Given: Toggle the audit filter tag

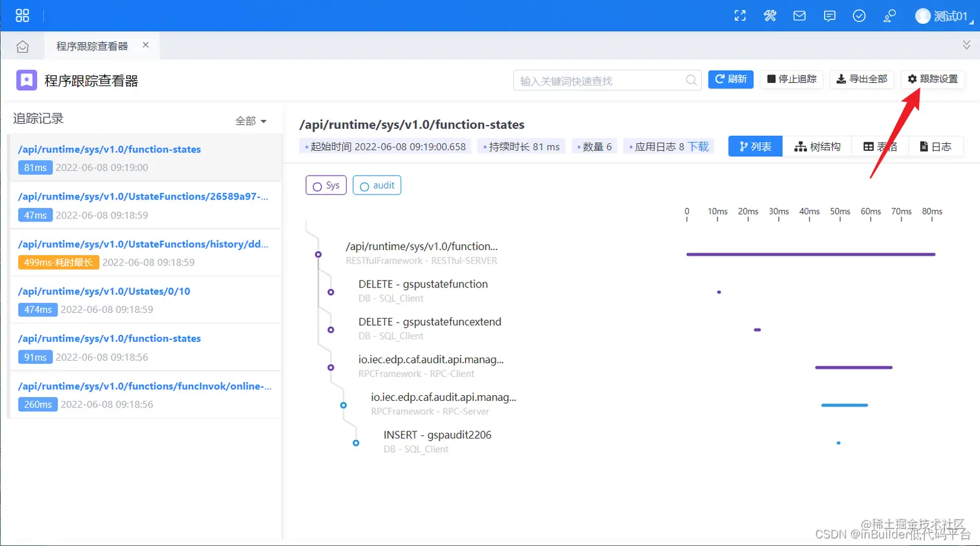Looking at the screenshot, I should pos(377,185).
